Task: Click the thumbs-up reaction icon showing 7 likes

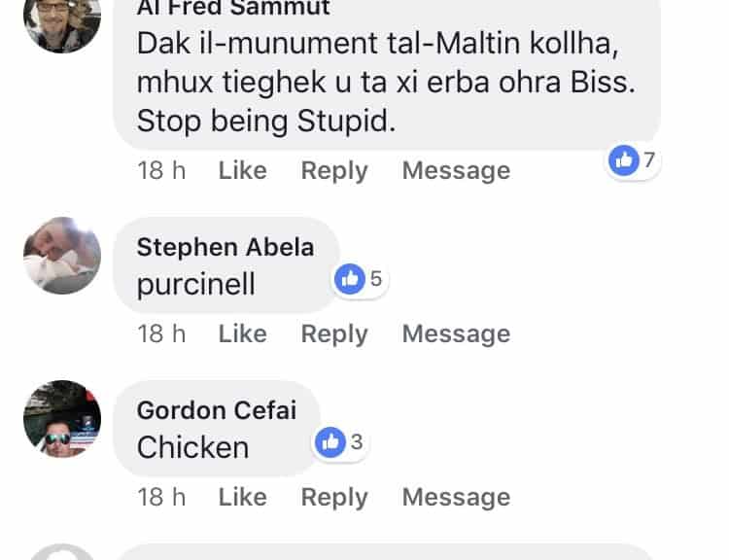Action: coord(623,160)
